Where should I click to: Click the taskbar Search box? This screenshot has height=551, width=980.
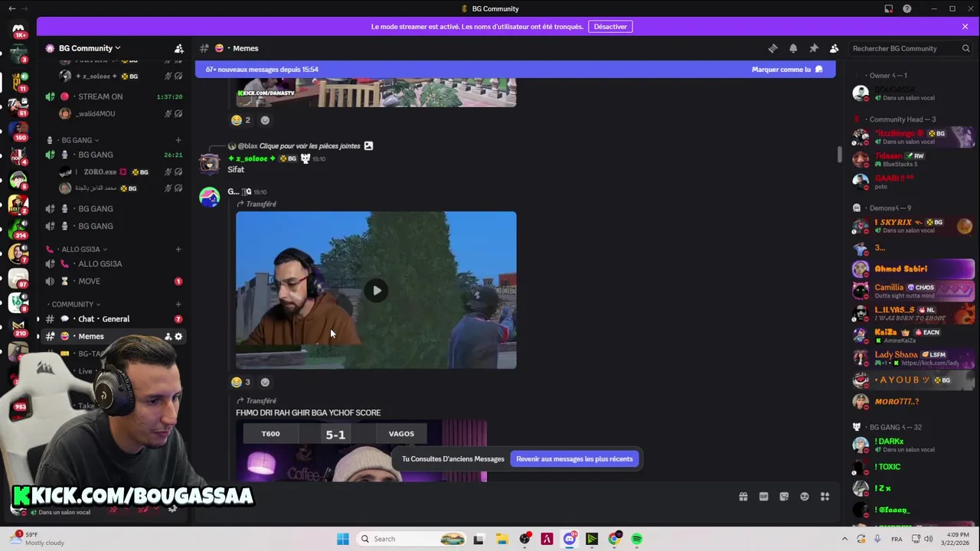coord(412,539)
